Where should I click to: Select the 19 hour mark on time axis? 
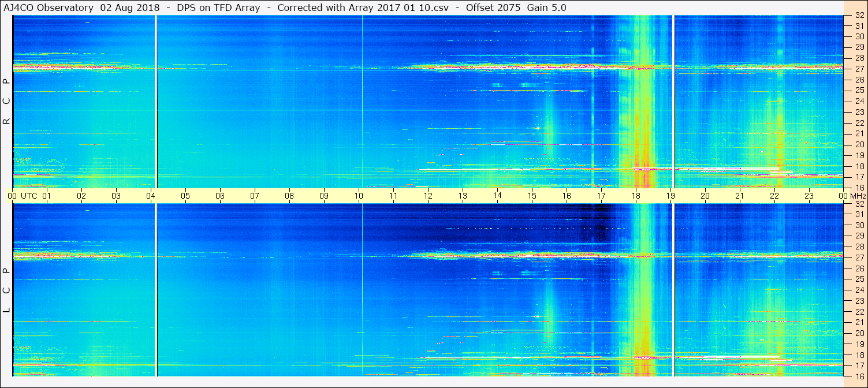670,196
